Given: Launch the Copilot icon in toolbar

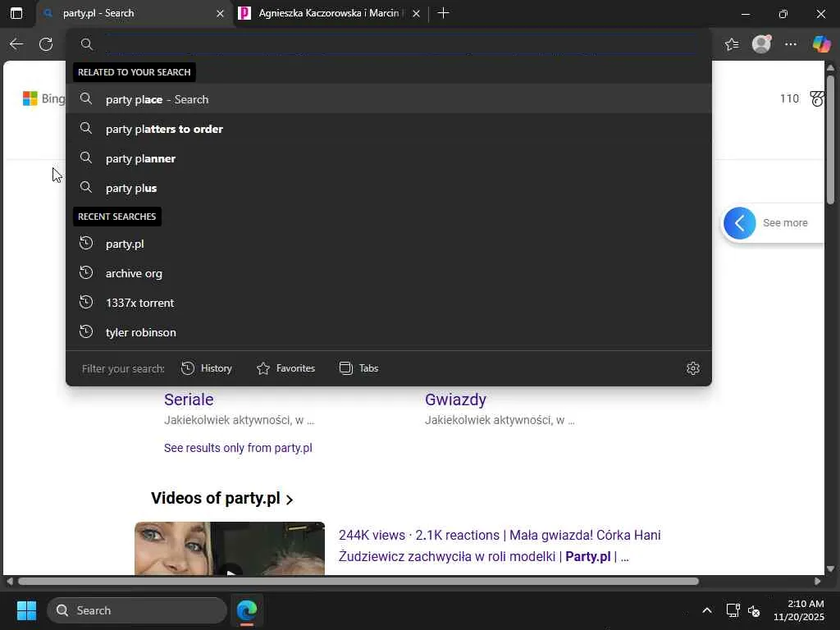Looking at the screenshot, I should click(821, 44).
